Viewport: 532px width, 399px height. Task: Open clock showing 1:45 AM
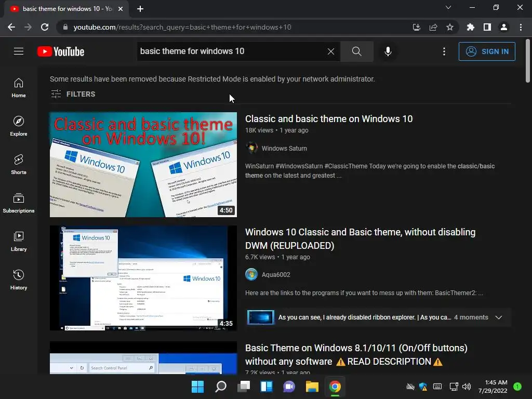(493, 387)
